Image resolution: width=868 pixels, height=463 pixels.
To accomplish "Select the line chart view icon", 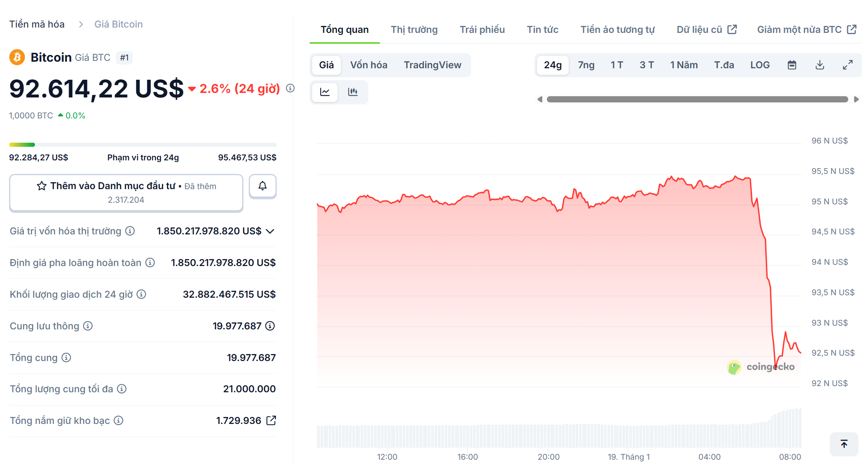I will tap(325, 92).
